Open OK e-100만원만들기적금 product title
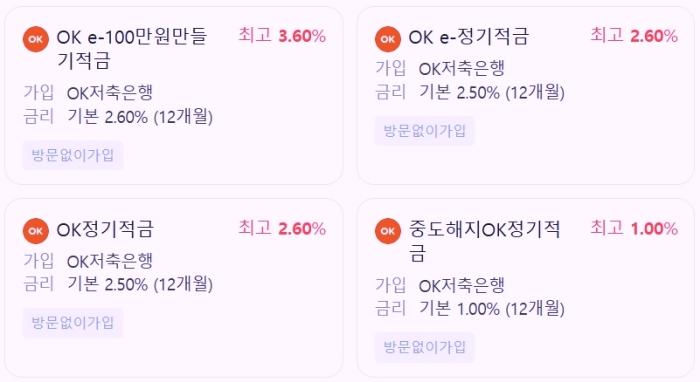Viewport: 700px width, 382px height. tap(132, 48)
